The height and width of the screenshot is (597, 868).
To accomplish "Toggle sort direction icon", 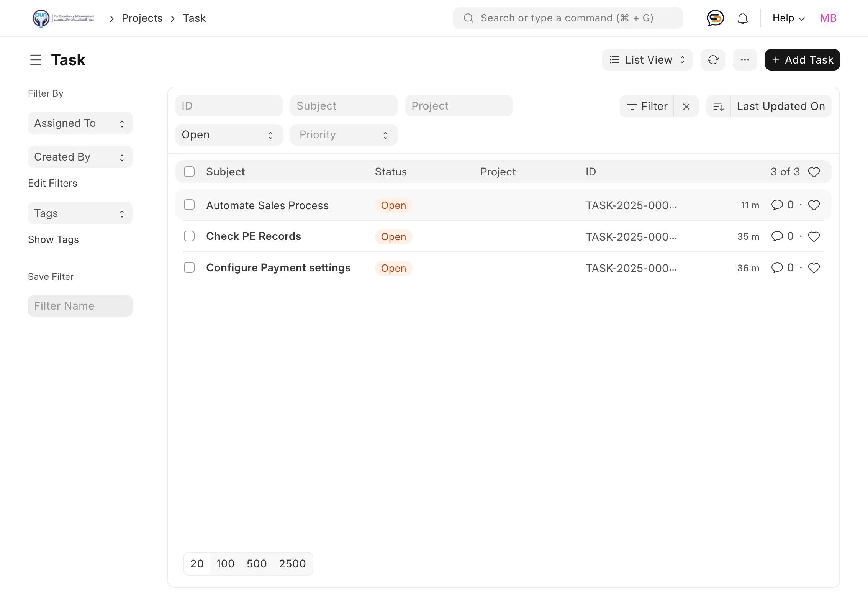I will click(x=718, y=107).
